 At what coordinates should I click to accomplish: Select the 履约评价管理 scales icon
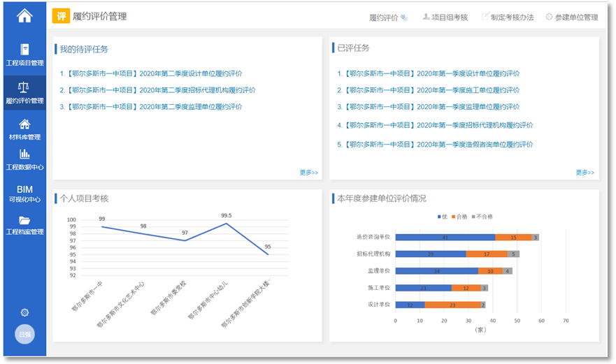click(x=24, y=87)
